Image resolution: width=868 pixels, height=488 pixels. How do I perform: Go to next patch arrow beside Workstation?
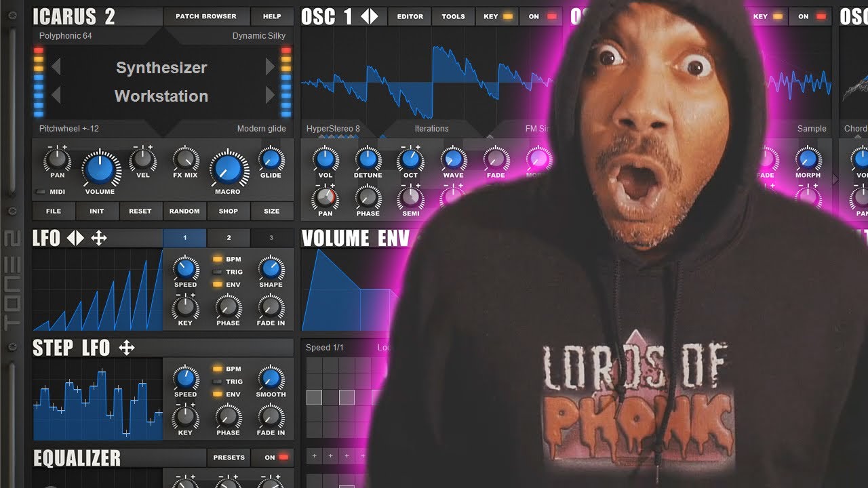click(270, 96)
